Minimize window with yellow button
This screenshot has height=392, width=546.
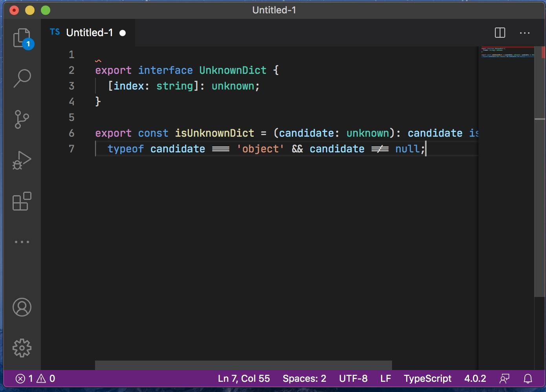30,10
